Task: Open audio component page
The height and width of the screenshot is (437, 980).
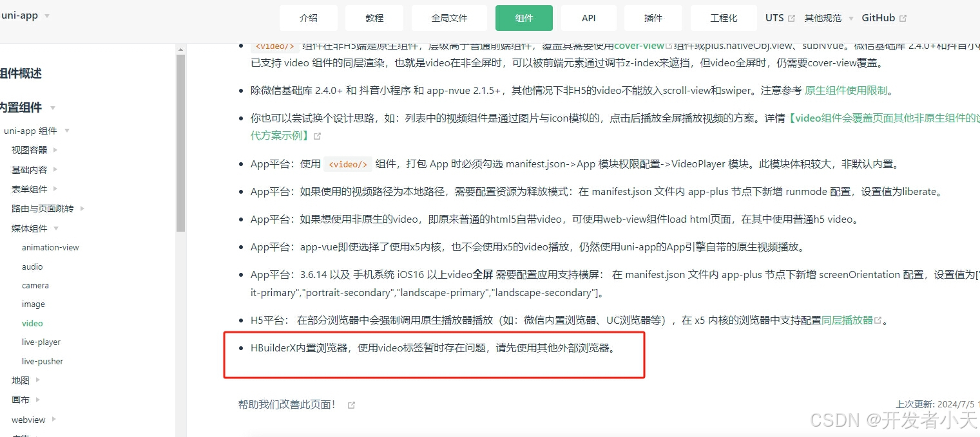Action: pyautogui.click(x=32, y=266)
